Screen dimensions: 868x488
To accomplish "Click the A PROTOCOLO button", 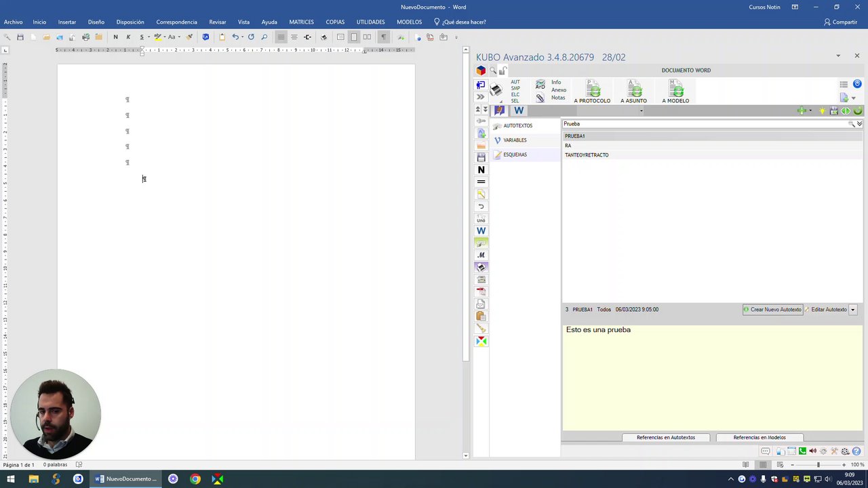I will click(x=592, y=91).
